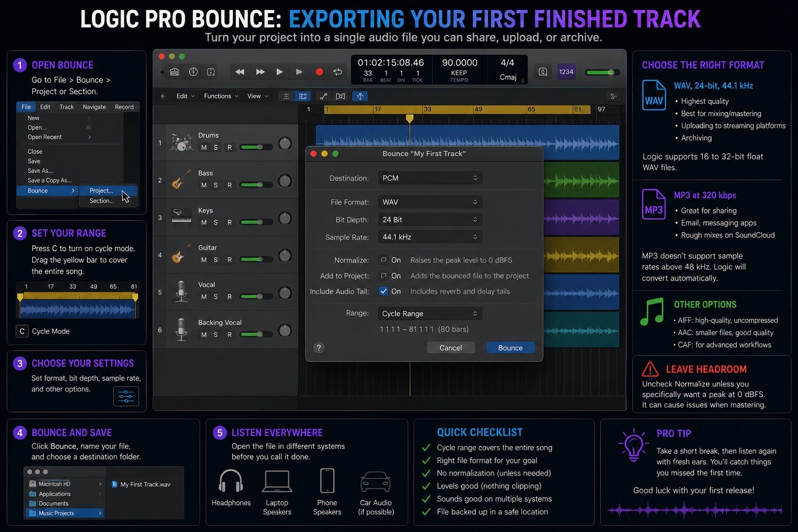
Task: Open the Edit dropdown in tracks toolbar
Action: [x=185, y=96]
